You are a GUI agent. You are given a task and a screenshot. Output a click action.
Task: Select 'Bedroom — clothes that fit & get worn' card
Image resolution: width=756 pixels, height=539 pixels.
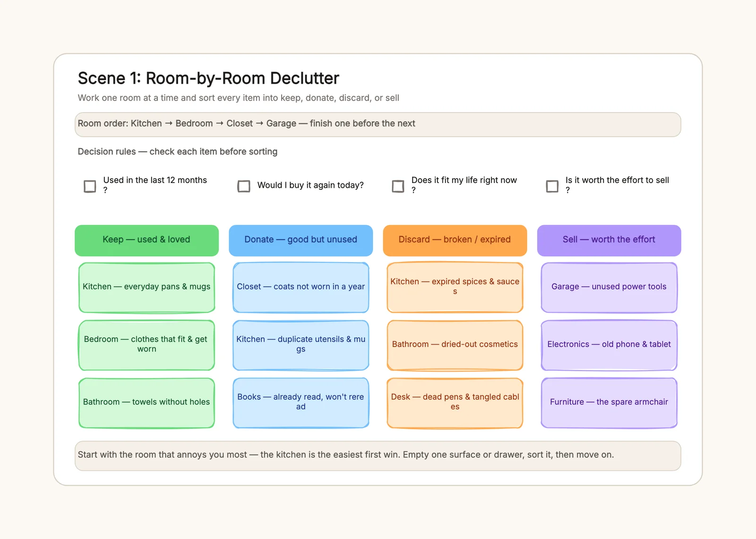coord(146,345)
